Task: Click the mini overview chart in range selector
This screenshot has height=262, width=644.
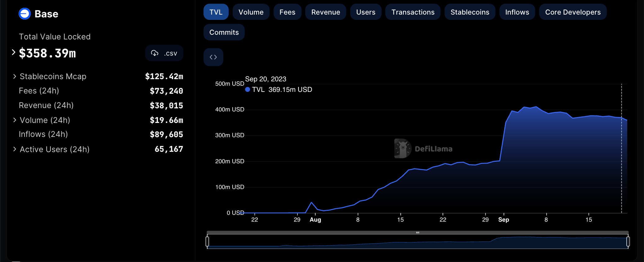Action: point(418,242)
